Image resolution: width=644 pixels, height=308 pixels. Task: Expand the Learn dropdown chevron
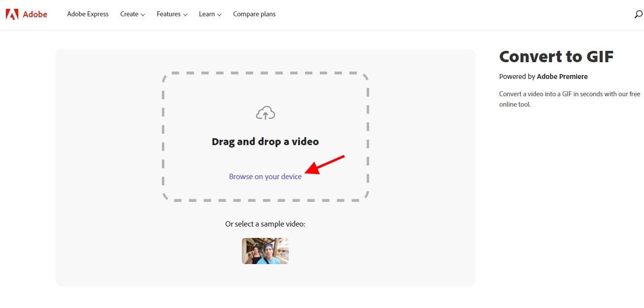click(219, 15)
